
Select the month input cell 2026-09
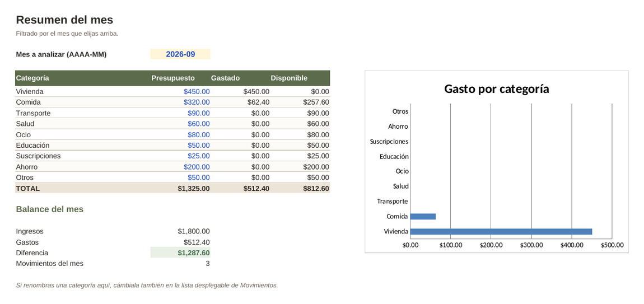pos(180,54)
